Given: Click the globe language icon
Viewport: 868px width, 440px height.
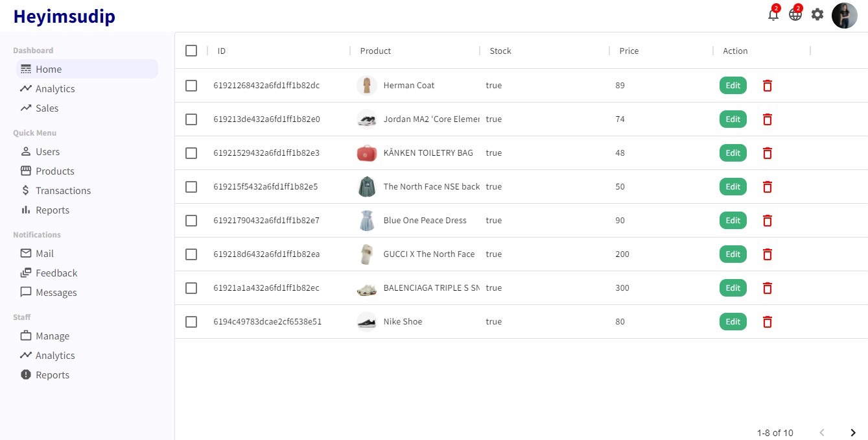Looking at the screenshot, I should click(795, 14).
